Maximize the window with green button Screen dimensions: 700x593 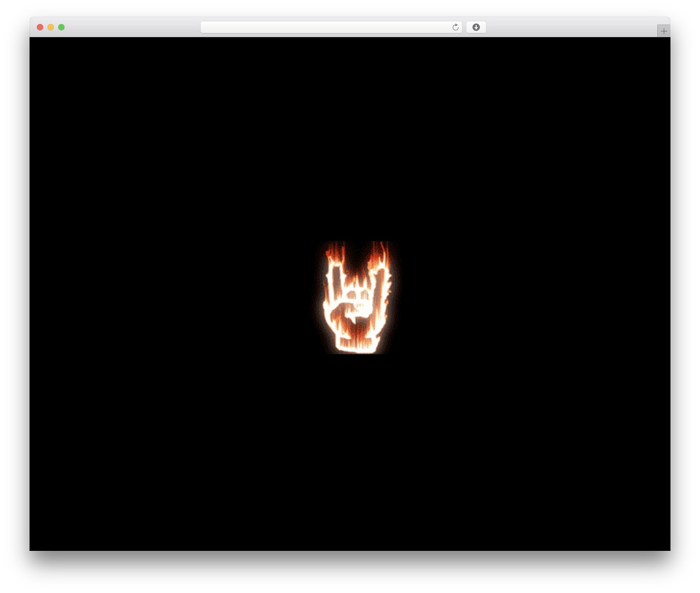[61, 27]
